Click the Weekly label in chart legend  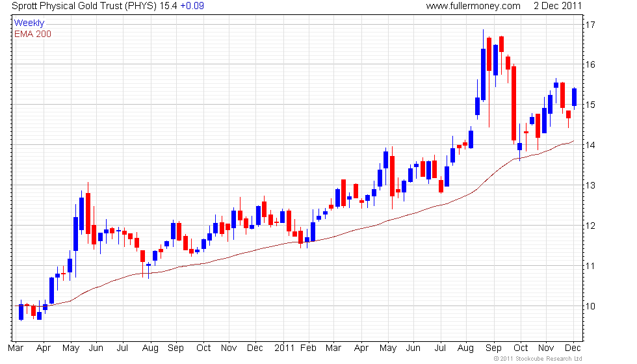(x=29, y=23)
